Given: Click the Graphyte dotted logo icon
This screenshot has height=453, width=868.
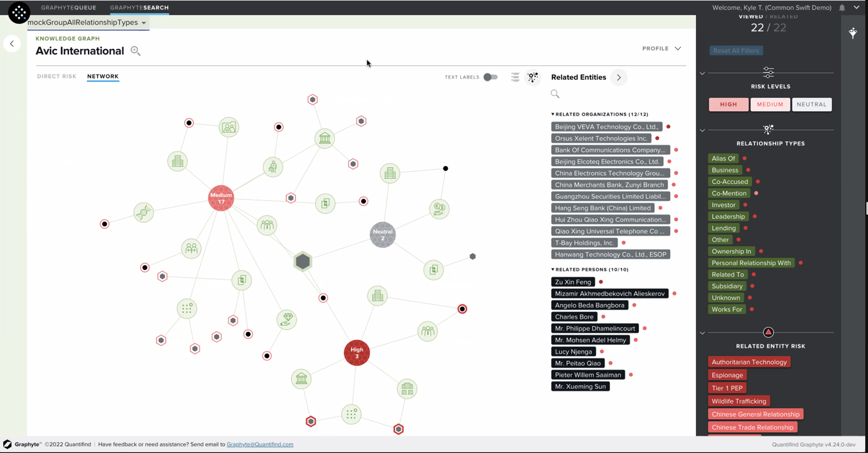Looking at the screenshot, I should click(19, 12).
